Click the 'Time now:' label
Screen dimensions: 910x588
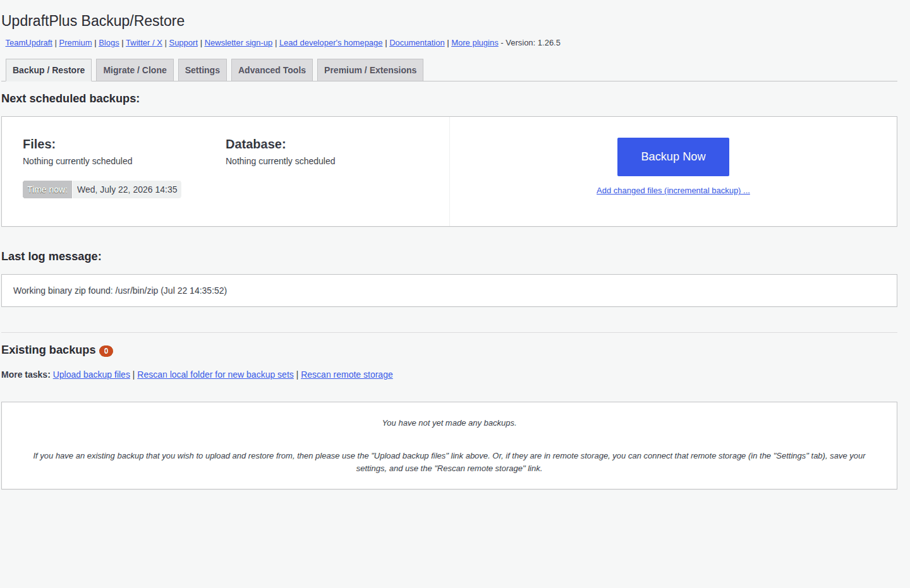click(x=47, y=189)
